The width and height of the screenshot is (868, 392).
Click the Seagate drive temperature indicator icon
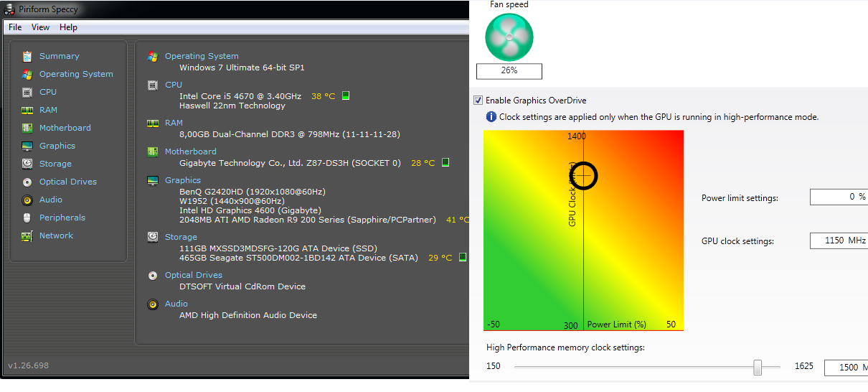pyautogui.click(x=463, y=257)
